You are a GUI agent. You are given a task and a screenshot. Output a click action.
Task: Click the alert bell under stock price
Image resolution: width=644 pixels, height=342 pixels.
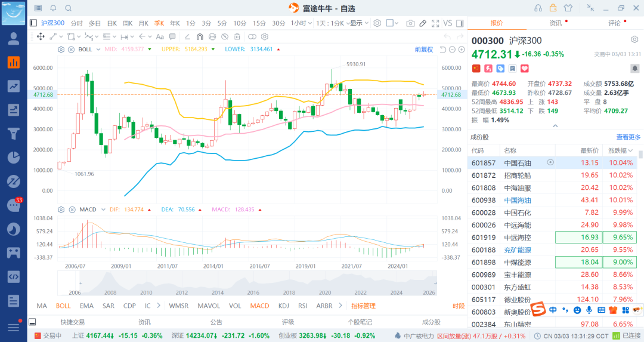[634, 68]
